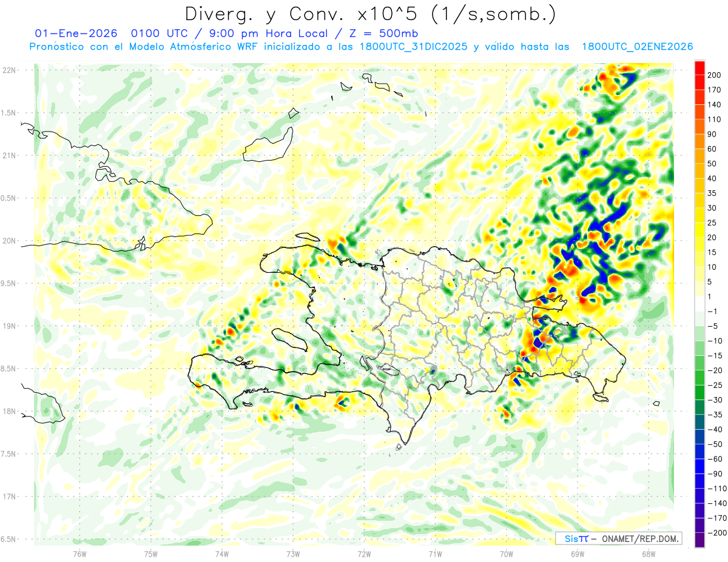
Task: Click the '69W' longitude label
Action: pos(578,554)
